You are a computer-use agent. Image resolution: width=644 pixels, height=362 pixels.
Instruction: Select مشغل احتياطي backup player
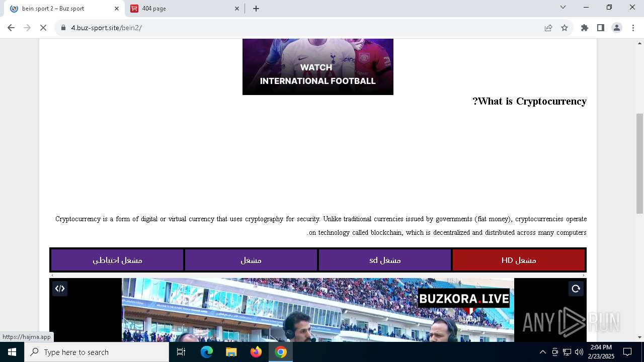coord(117,260)
